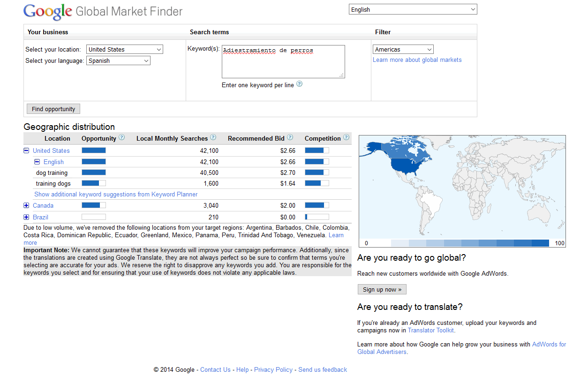
Task: Click the Search terms section header
Action: 210,32
